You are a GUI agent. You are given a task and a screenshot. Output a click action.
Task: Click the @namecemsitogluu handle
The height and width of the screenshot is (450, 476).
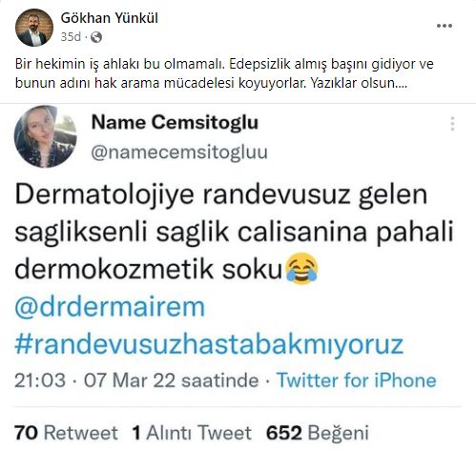[x=179, y=153]
